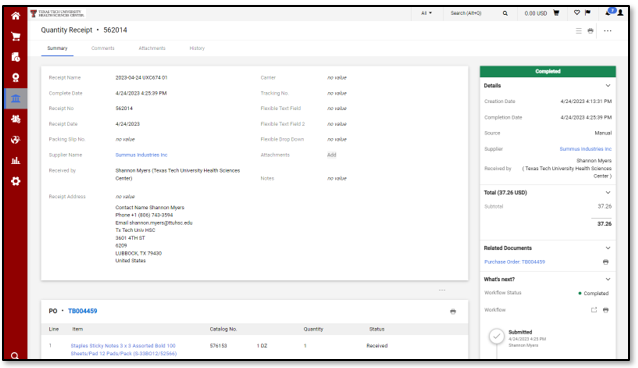Open the Accounts Payable bank icon
The width and height of the screenshot is (638, 368).
(x=15, y=99)
